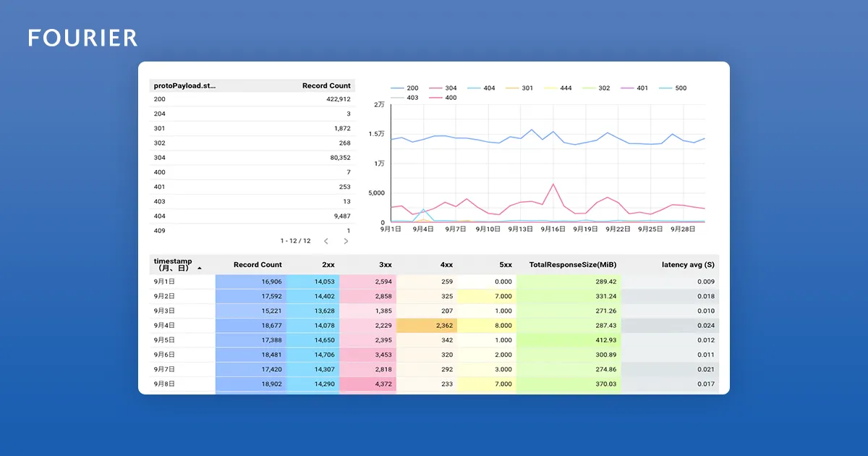
Task: Toggle the 403 legend entry
Action: [x=404, y=98]
